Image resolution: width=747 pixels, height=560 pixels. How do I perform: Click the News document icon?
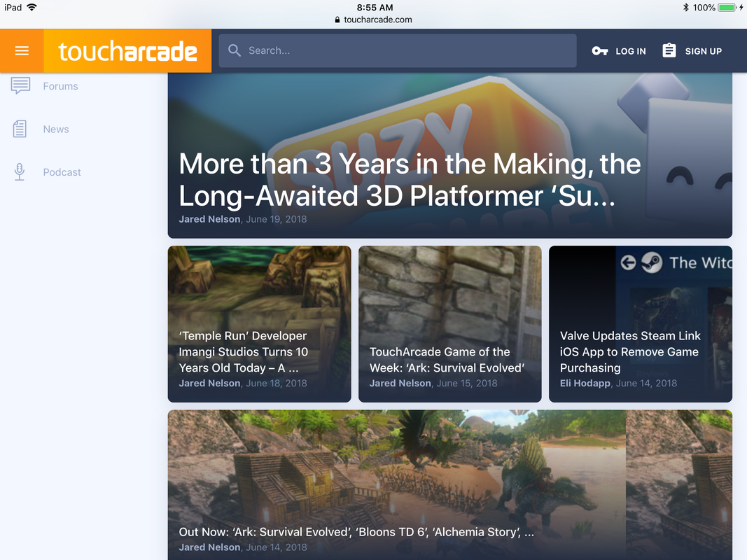coord(20,129)
